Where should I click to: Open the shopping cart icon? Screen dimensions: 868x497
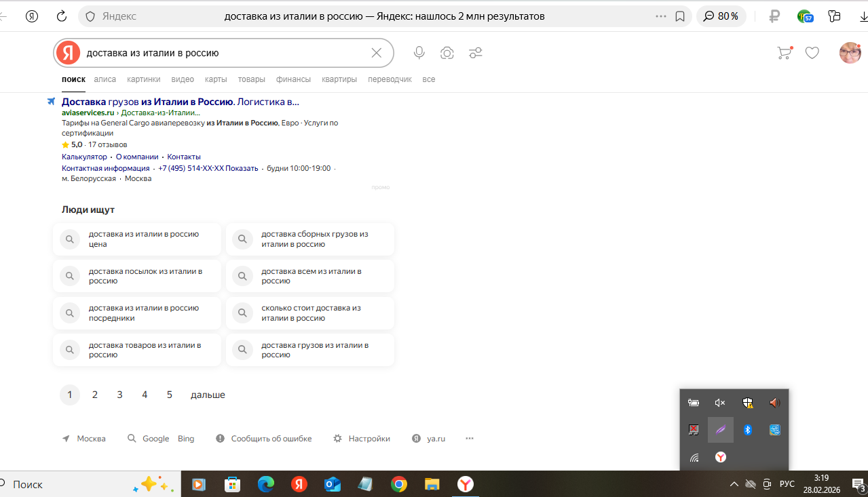[x=784, y=53]
